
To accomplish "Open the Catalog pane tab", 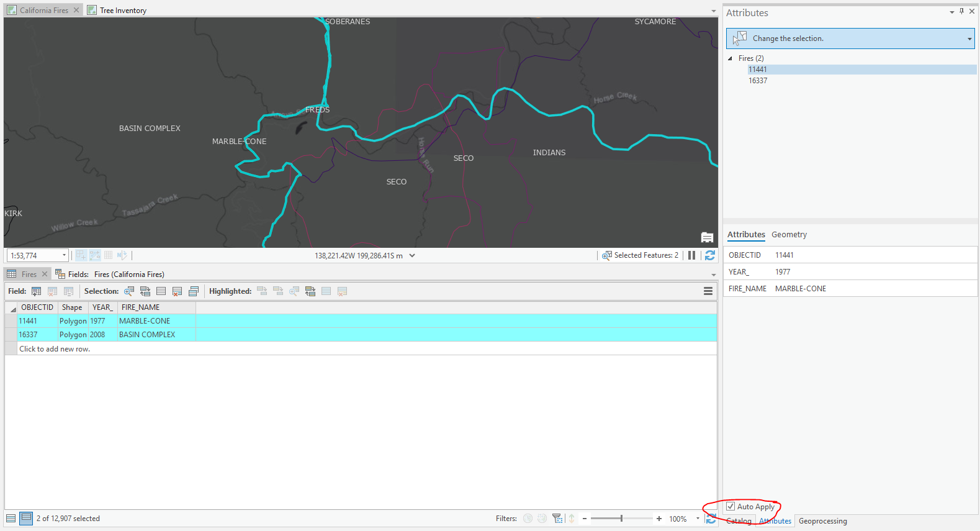I will [x=739, y=521].
